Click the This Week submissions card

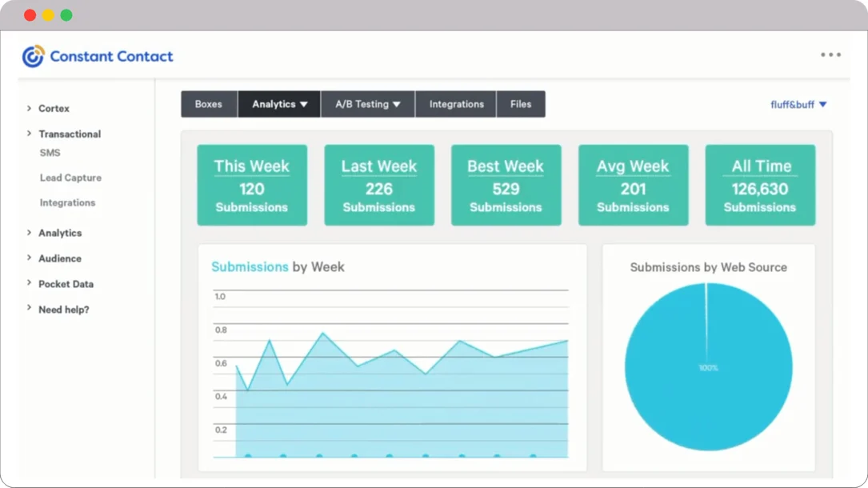click(252, 186)
